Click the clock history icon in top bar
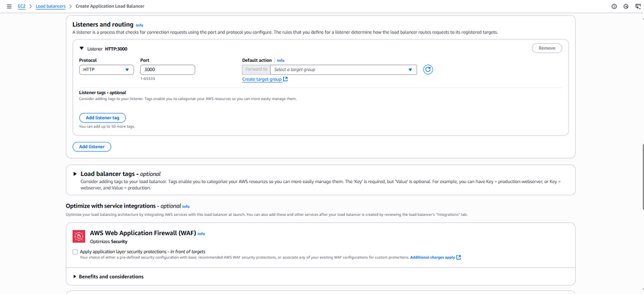This screenshot has height=294, width=644. point(625,6)
